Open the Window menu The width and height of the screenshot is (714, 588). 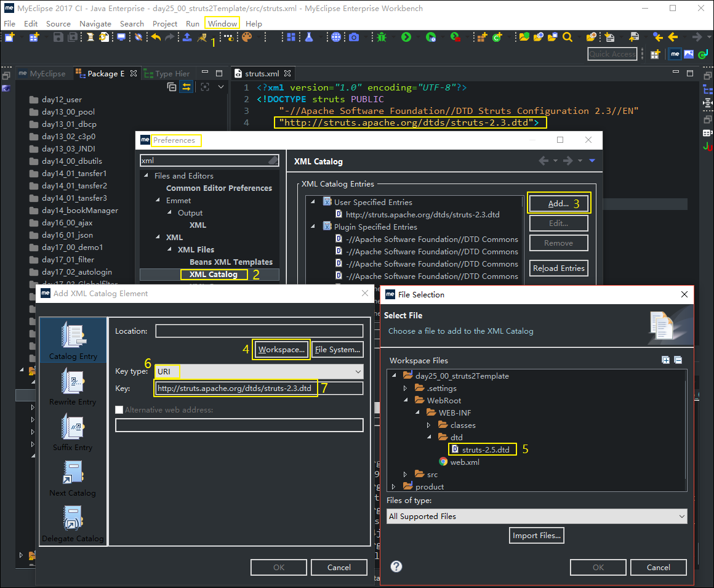(x=222, y=23)
